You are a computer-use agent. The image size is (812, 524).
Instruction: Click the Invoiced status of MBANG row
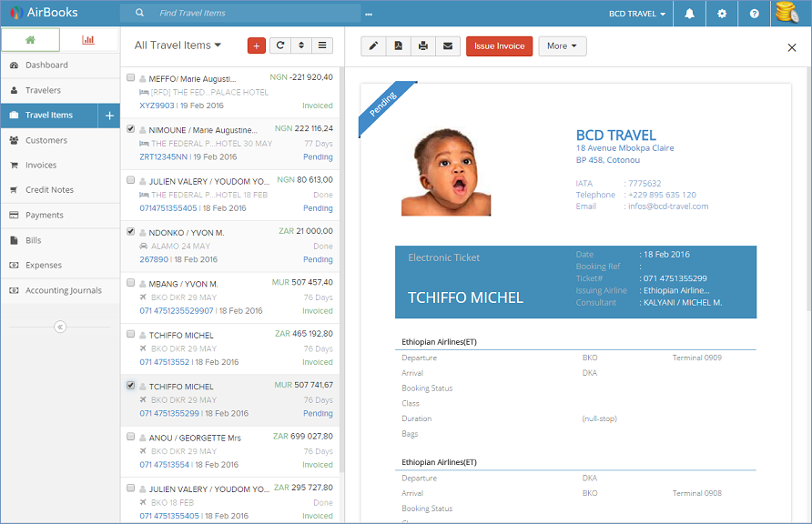click(318, 310)
